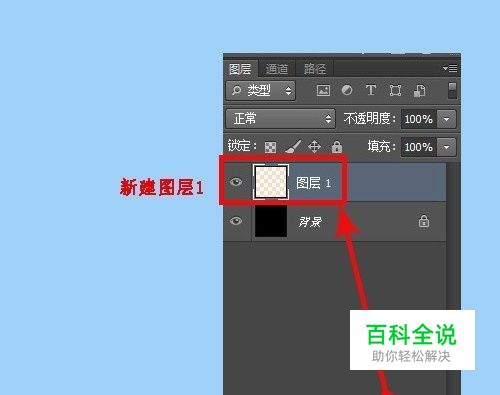The image size is (500, 395).
Task: Expand the 不透明度 opacity slider arrow
Action: point(446,119)
